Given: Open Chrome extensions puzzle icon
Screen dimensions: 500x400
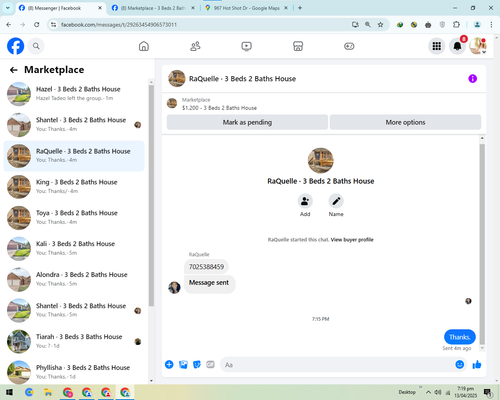Looking at the screenshot, I should coord(456,25).
